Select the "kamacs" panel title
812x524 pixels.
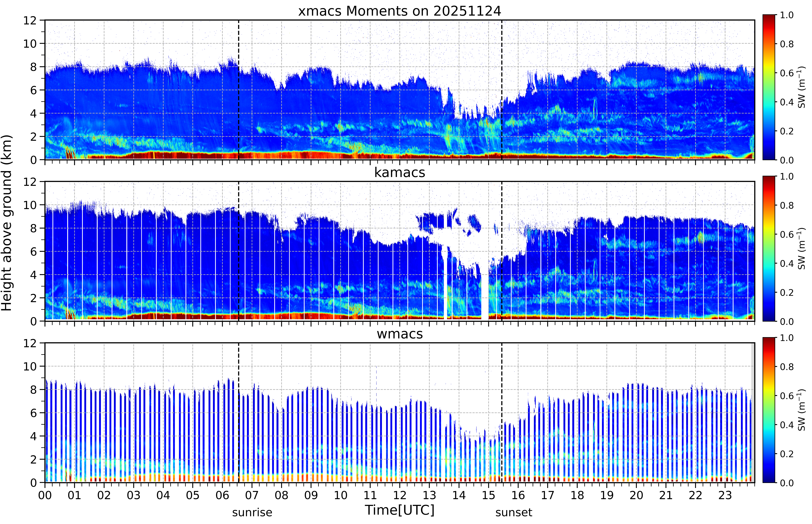pyautogui.click(x=400, y=172)
